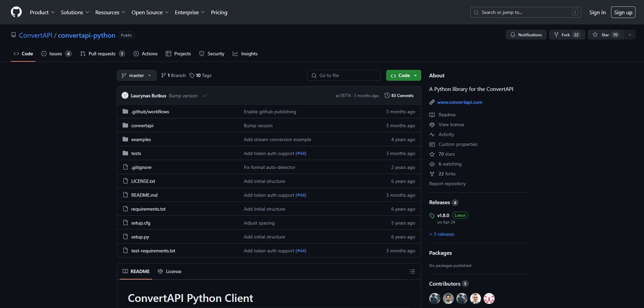The height and width of the screenshot is (308, 644).
Task: Click the test-requirements.txt file icon
Action: 125,251
